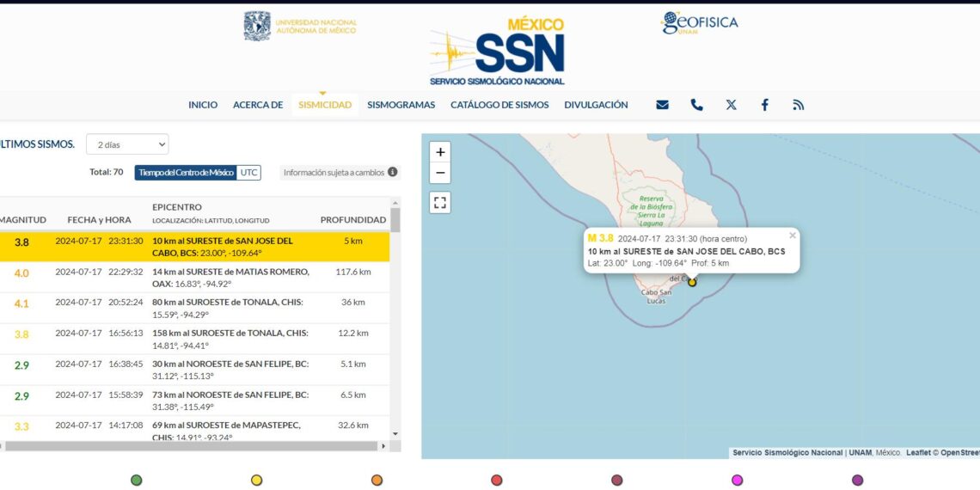Open the email contact icon
980x490 pixels.
click(663, 105)
